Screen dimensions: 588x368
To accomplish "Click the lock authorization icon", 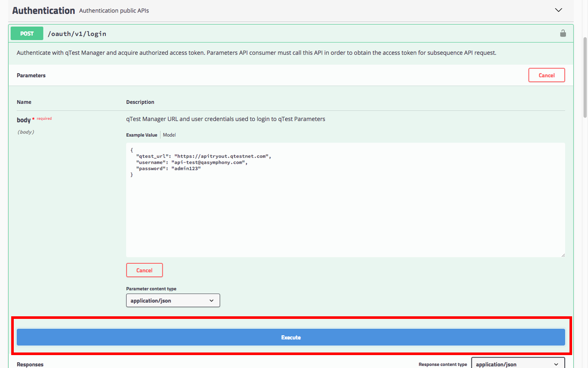I will coord(563,33).
